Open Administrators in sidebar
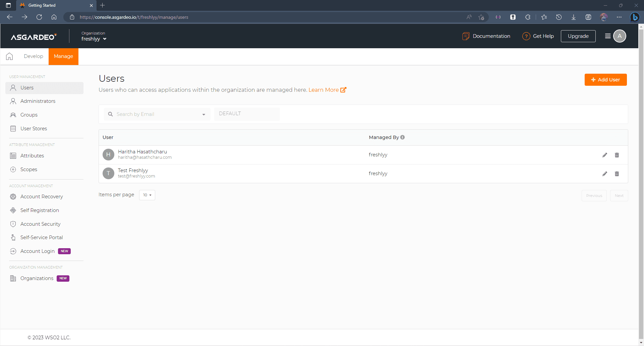This screenshot has height=346, width=644. 44,101
